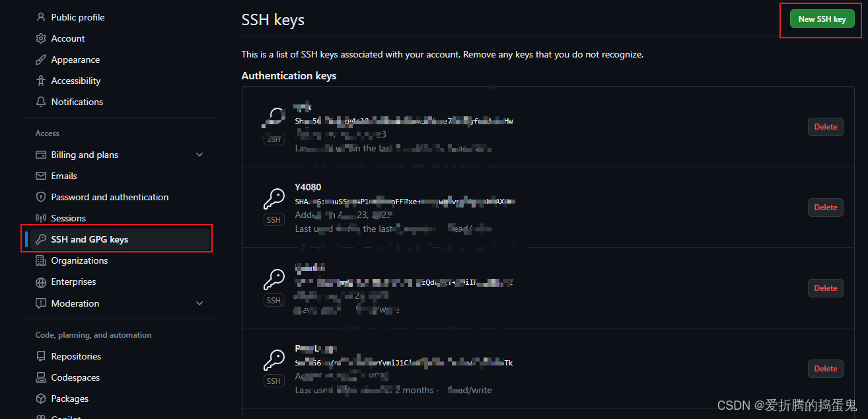The height and width of the screenshot is (419, 868).
Task: Expand the Billing and plans chevron
Action: pyautogui.click(x=199, y=155)
